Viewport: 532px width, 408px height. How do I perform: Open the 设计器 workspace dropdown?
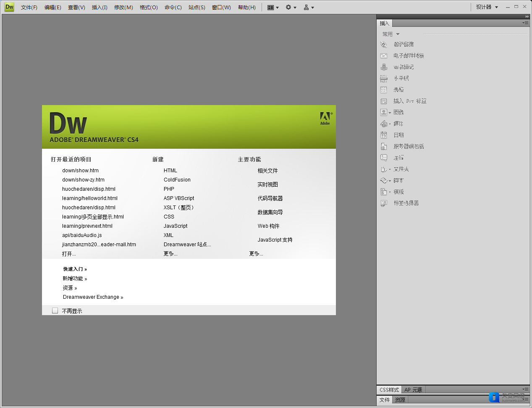coord(487,7)
